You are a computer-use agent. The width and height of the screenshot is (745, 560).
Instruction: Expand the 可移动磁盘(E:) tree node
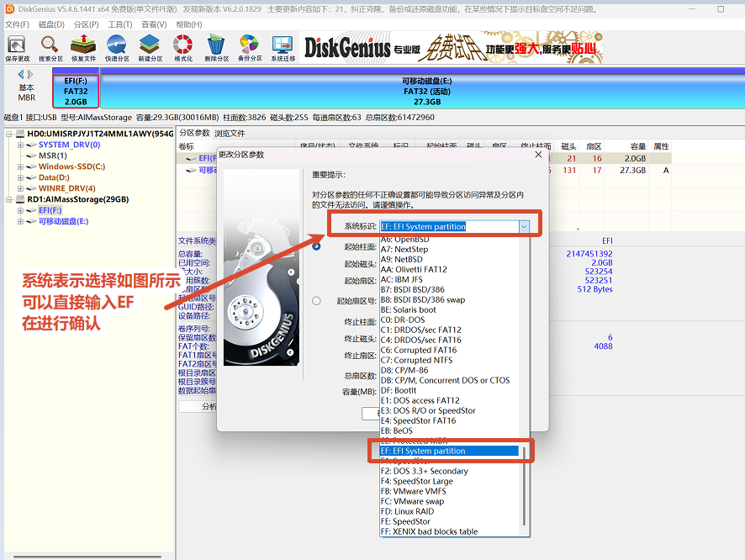20,221
